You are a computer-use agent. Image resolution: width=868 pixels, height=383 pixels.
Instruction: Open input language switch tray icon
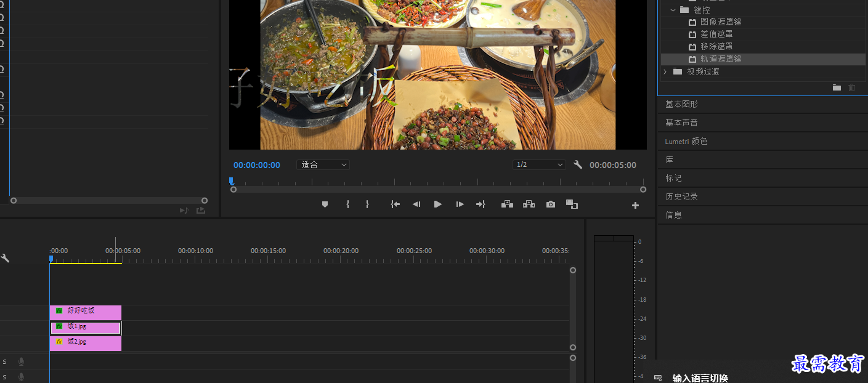click(x=658, y=378)
